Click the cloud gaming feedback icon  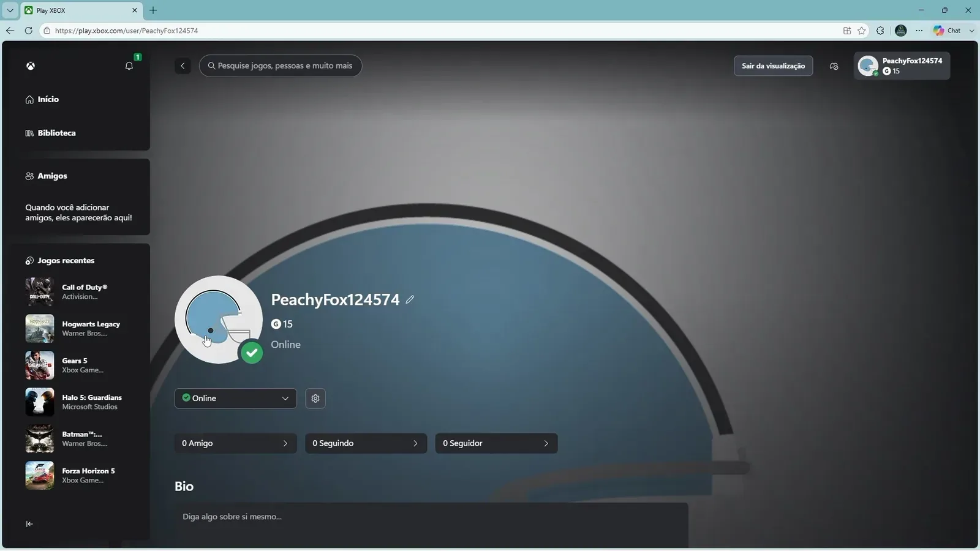pos(834,66)
